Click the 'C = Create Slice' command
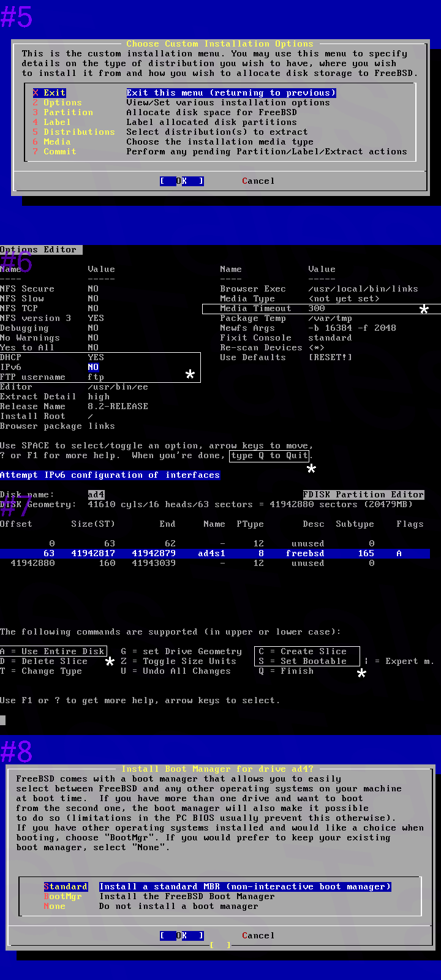441x980 pixels. pyautogui.click(x=303, y=652)
